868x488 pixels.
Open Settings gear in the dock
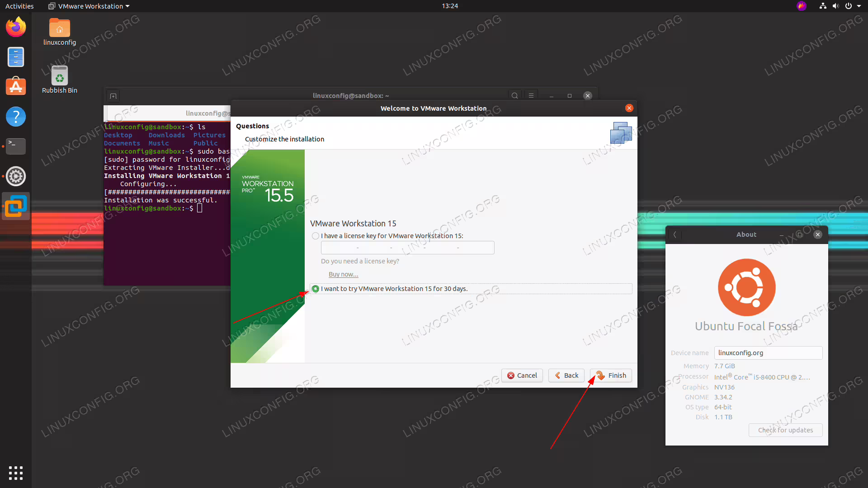[x=16, y=176]
